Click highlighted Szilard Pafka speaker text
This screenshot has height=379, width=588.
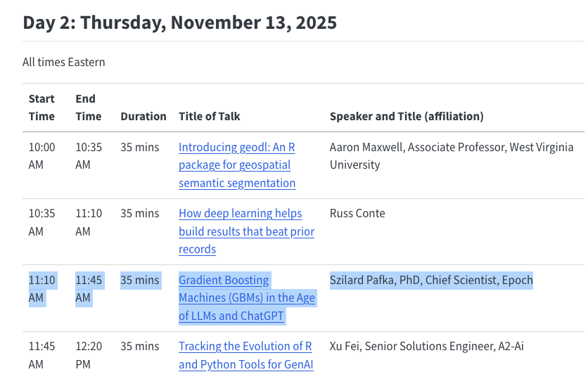point(431,280)
